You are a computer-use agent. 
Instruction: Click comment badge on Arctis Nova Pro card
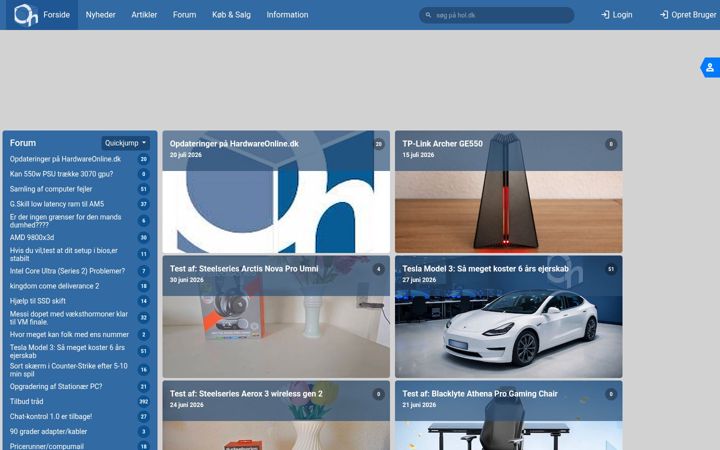coord(378,269)
